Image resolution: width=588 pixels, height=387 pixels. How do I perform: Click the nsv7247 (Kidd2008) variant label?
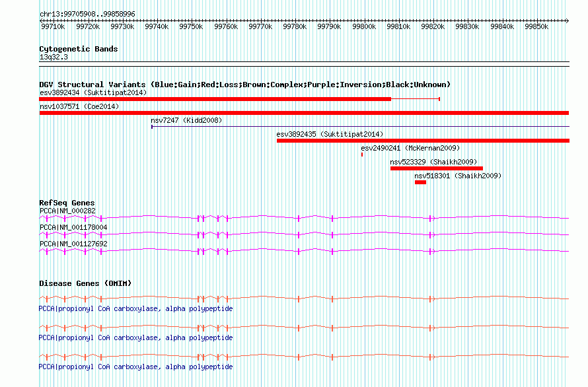pyautogui.click(x=186, y=120)
